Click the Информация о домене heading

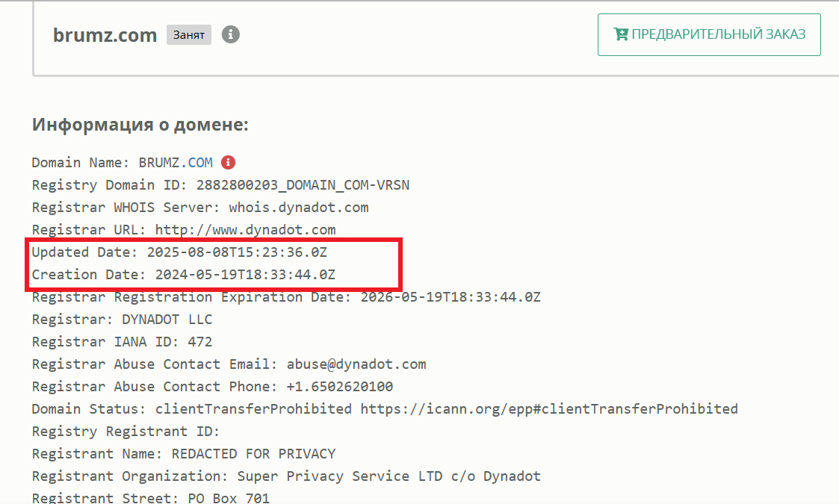[x=140, y=125]
